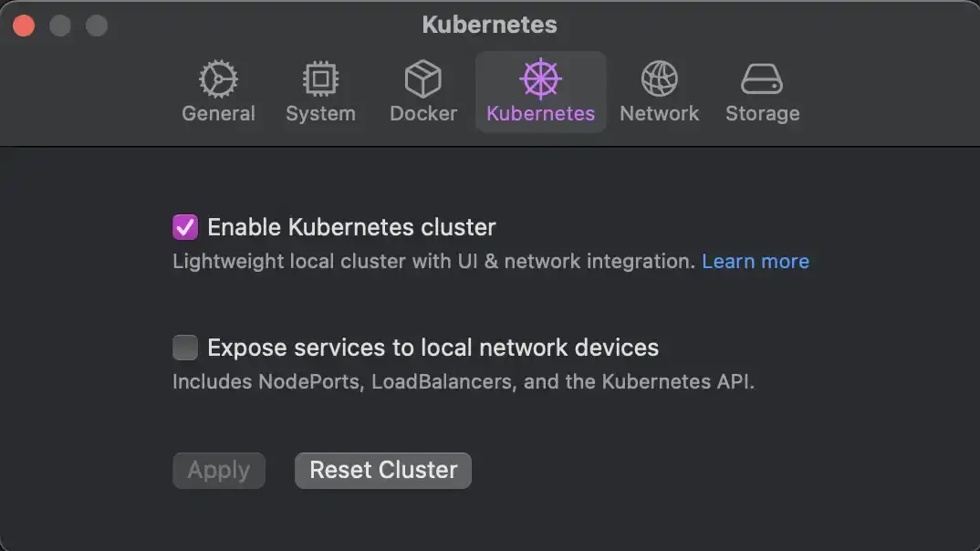Open the System chip icon tab

point(320,79)
